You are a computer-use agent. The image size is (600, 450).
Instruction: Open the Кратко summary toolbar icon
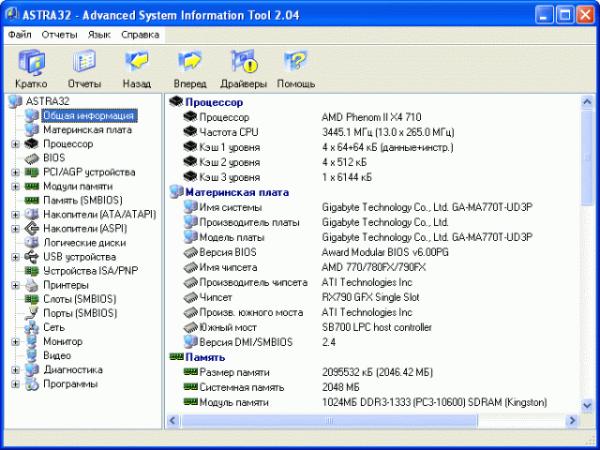31,62
